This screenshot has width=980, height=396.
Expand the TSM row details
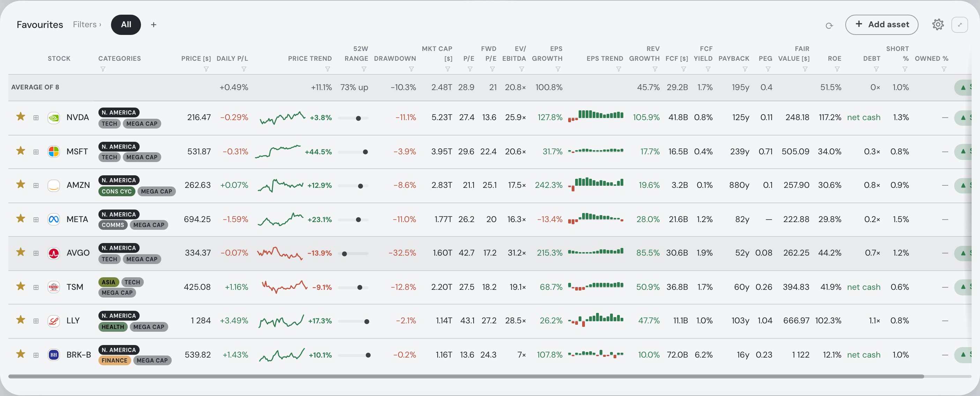(36, 287)
